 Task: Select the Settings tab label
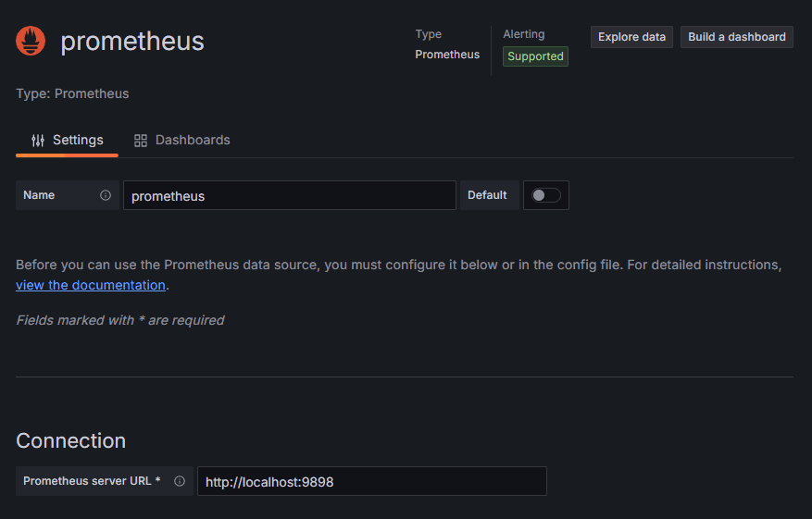point(78,141)
